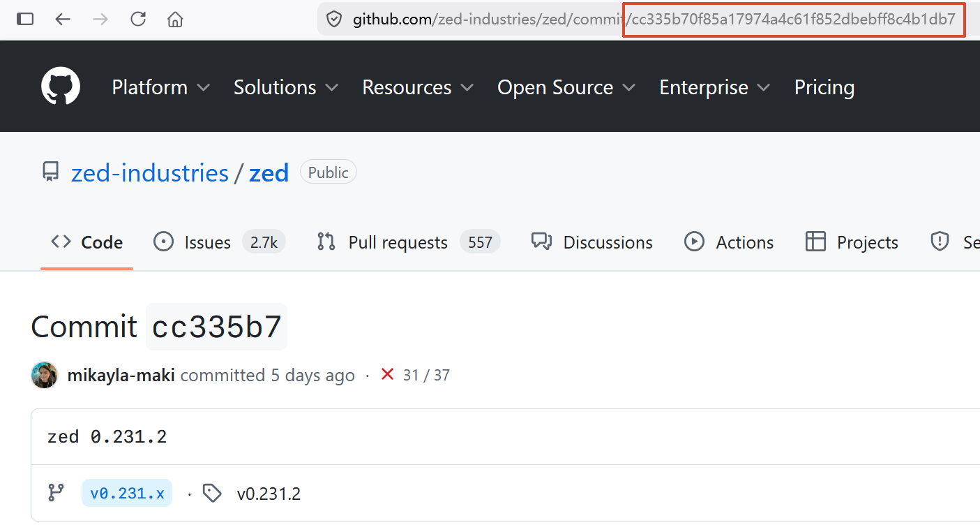The width and height of the screenshot is (980, 525).
Task: Open the sidebar panel icon in browser
Action: pyautogui.click(x=25, y=19)
